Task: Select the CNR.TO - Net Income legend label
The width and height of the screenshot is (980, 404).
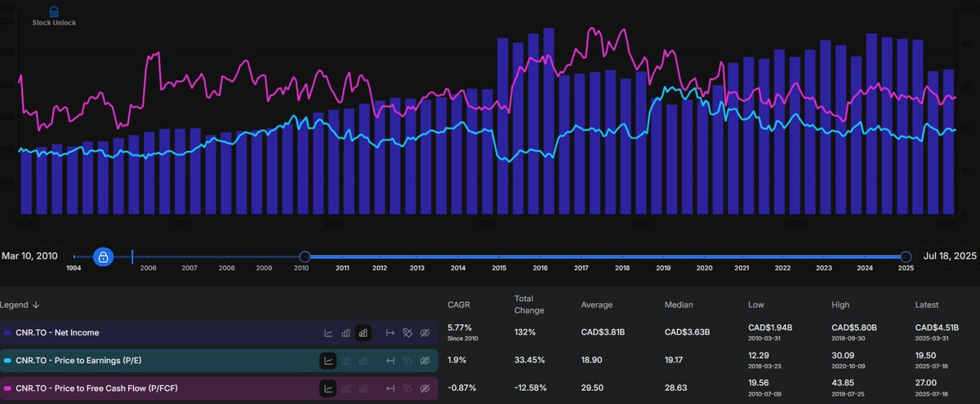Action: (58, 333)
